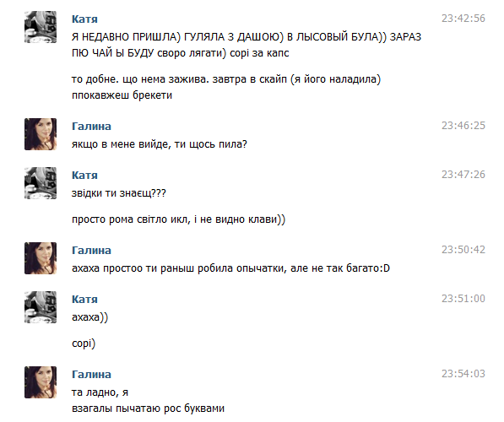Viewport: 504px width, 422px height.
Task: Select the 23:42:56 timestamp
Action: (463, 19)
